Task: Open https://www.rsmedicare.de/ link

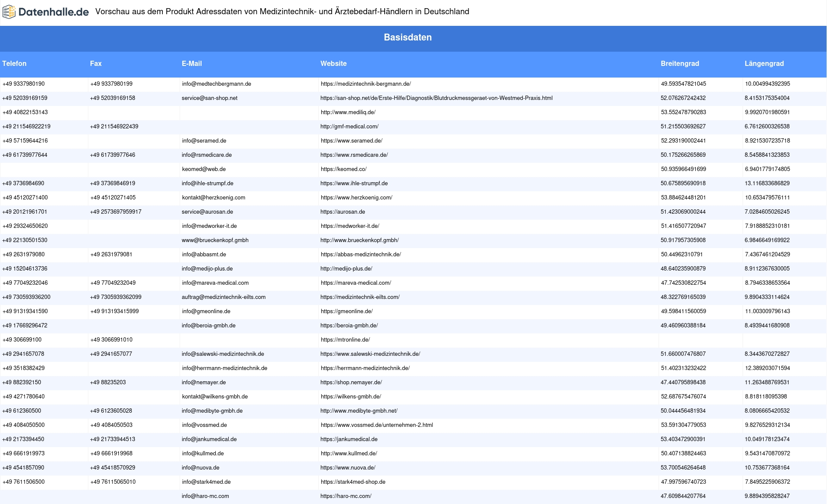Action: click(x=354, y=155)
